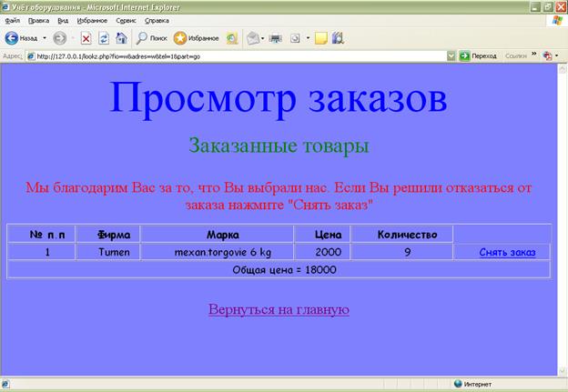
Task: Click the Back (Назад) navigation button
Action: tap(20, 38)
